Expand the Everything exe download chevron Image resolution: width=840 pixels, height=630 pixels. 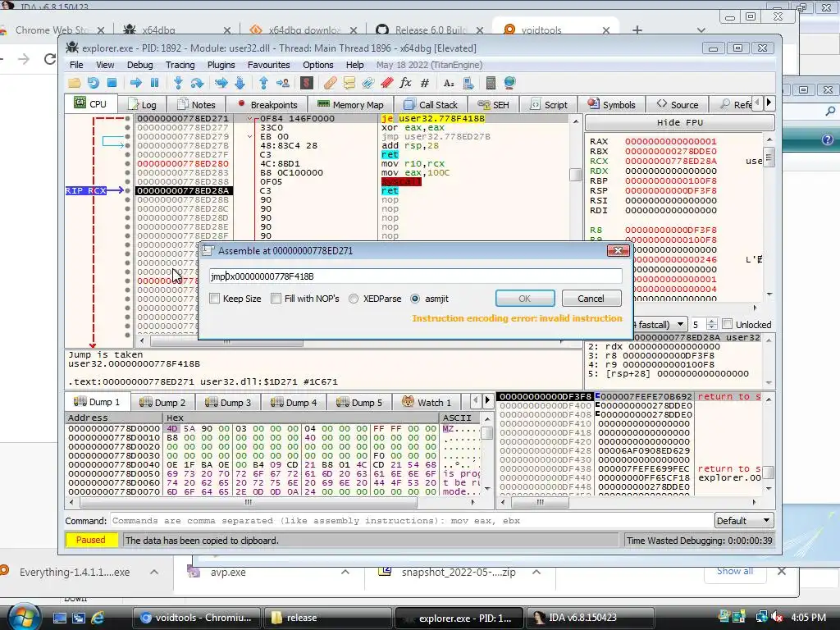pos(154,572)
